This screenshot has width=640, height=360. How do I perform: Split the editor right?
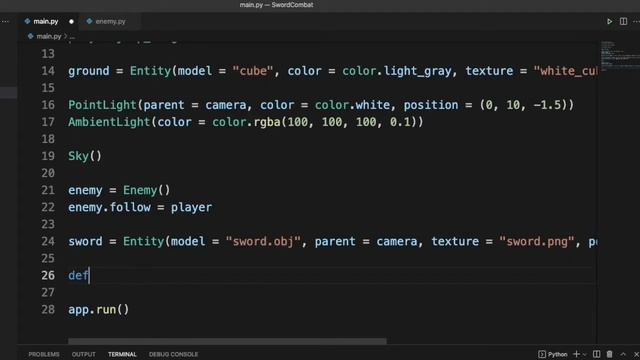tap(623, 21)
